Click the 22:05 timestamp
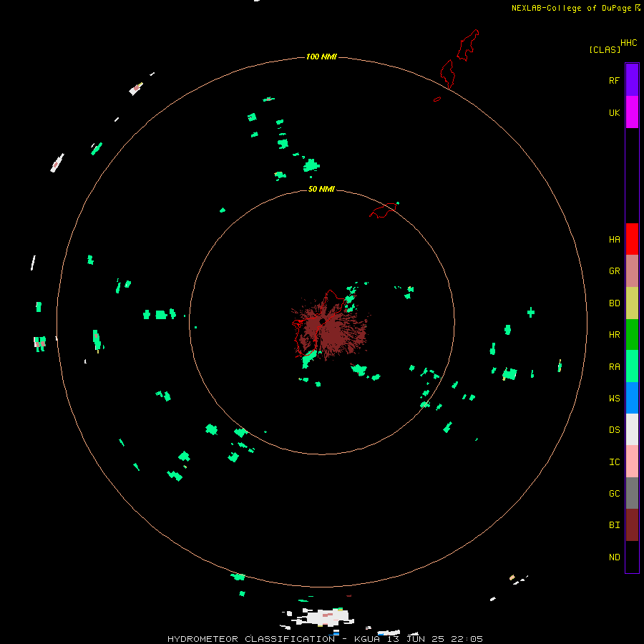The height and width of the screenshot is (644, 644). pos(467,639)
